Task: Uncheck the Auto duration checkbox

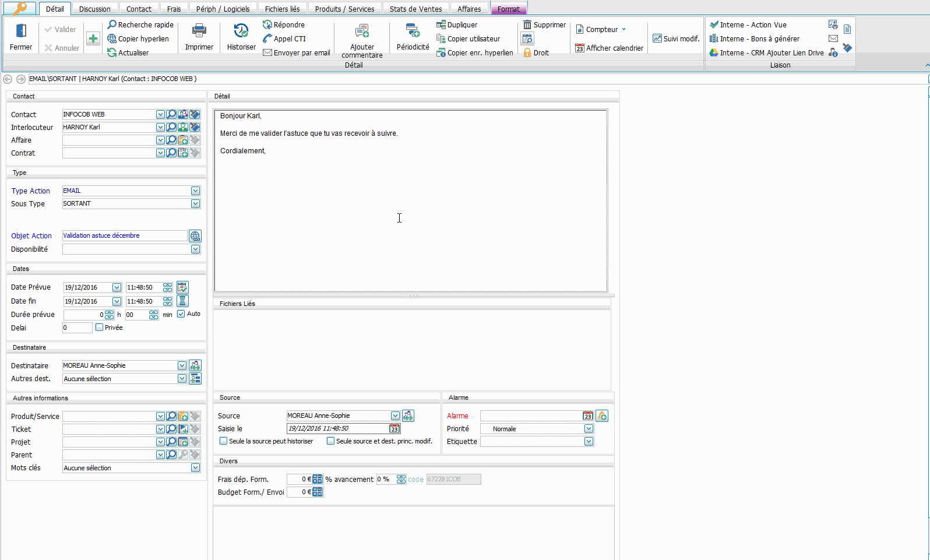Action: [x=181, y=314]
